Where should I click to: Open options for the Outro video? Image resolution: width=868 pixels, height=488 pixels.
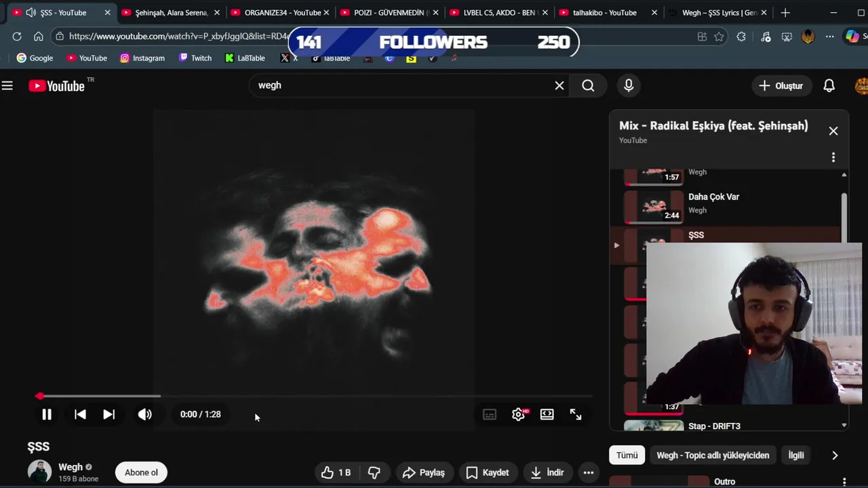coord(844,482)
